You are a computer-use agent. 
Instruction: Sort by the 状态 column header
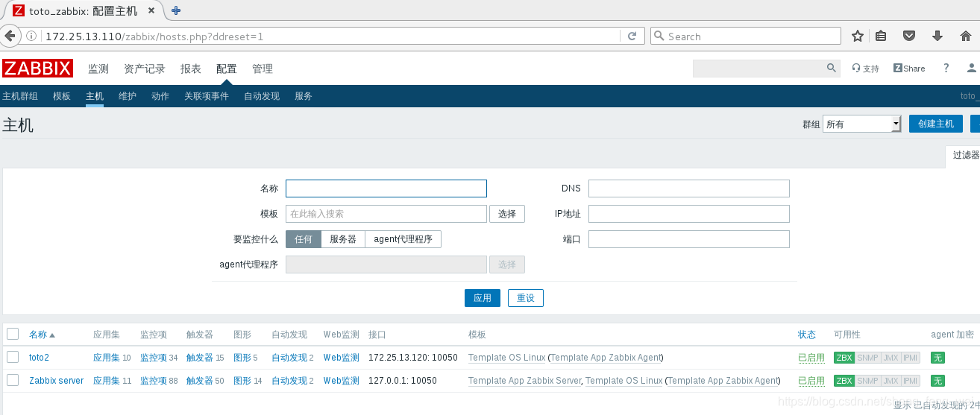coord(807,335)
